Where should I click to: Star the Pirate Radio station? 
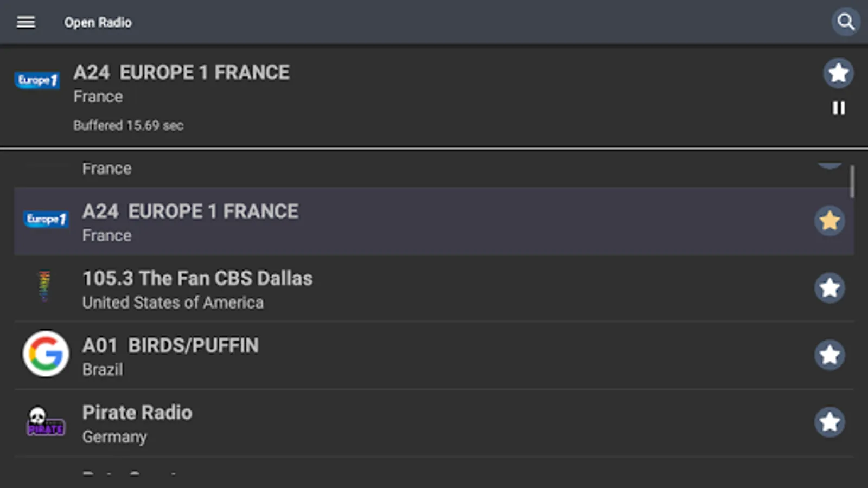point(829,422)
